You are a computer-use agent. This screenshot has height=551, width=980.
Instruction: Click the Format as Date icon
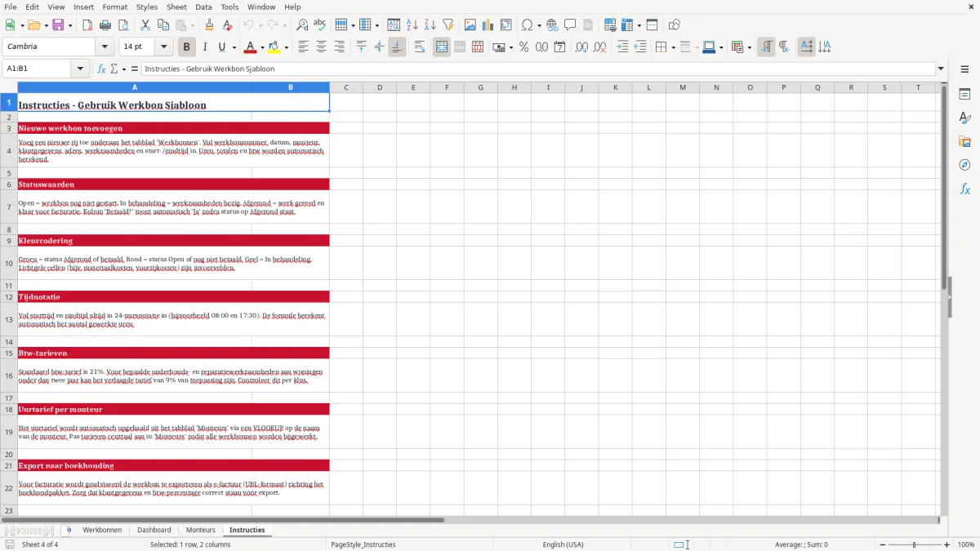pos(559,47)
